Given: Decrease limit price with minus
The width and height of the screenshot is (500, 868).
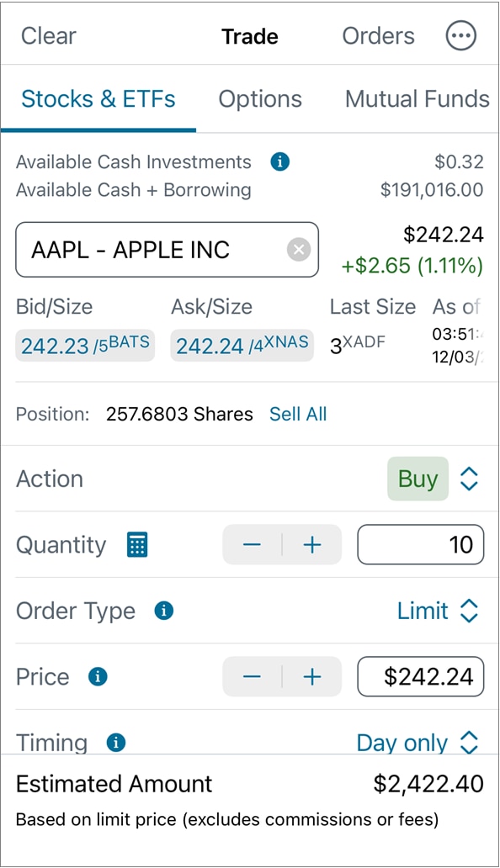Looking at the screenshot, I should point(252,676).
